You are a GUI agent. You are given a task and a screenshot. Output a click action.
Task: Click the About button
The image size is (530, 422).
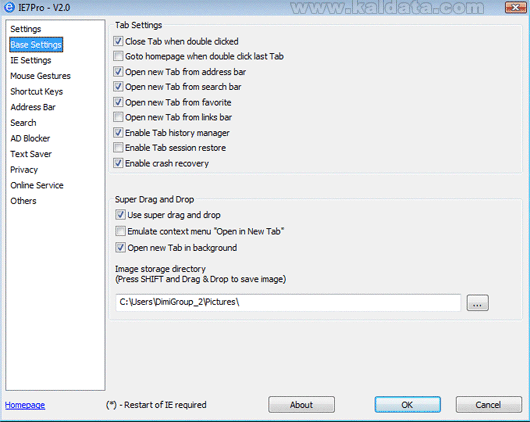tap(301, 405)
